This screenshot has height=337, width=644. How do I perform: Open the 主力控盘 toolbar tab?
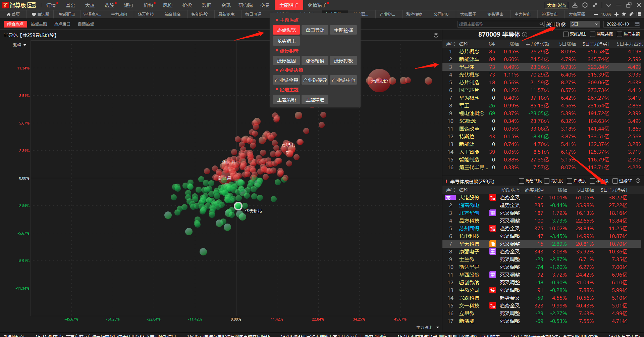[522, 14]
